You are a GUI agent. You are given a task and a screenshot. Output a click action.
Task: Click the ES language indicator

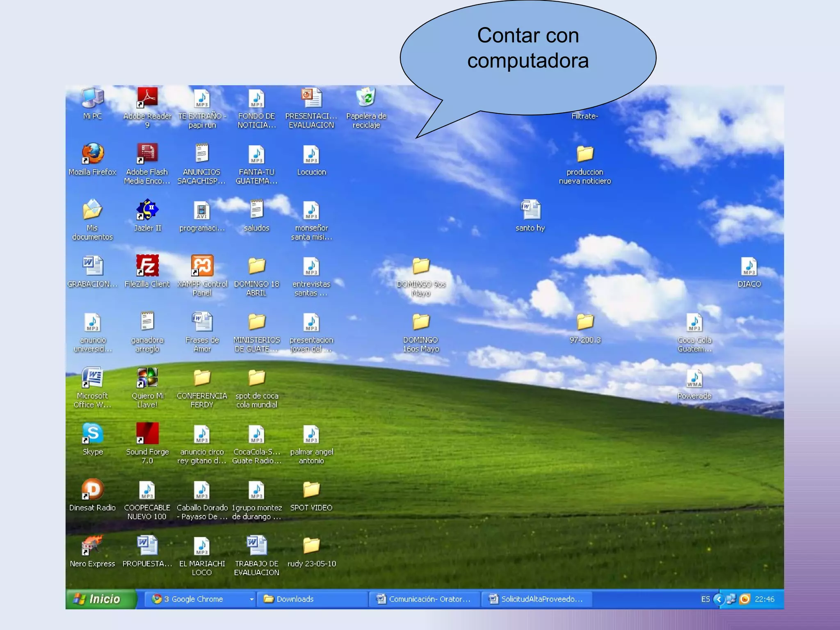coord(705,599)
